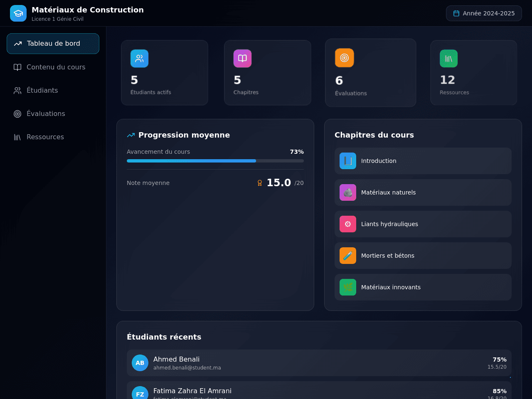Screen dimensions: 532x399
Task: Click the name Fatima Zahra El Amrani
Action: point(192,391)
